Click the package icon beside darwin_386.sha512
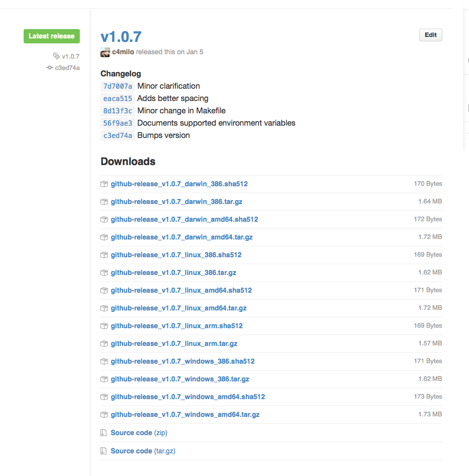469x476 pixels. click(104, 184)
